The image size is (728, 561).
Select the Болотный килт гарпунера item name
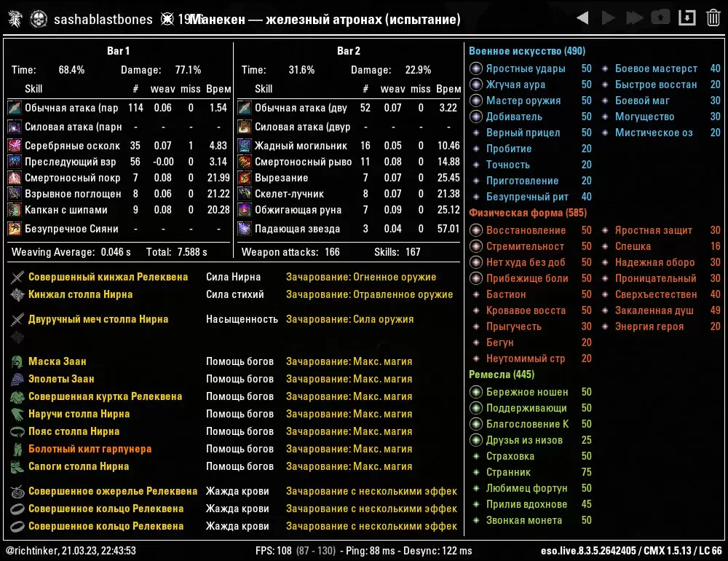pos(90,449)
